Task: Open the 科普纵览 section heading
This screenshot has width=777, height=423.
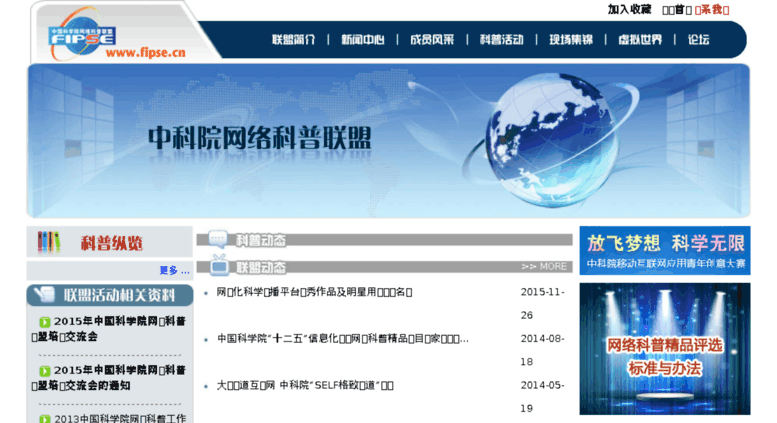Action: pyautogui.click(x=112, y=243)
